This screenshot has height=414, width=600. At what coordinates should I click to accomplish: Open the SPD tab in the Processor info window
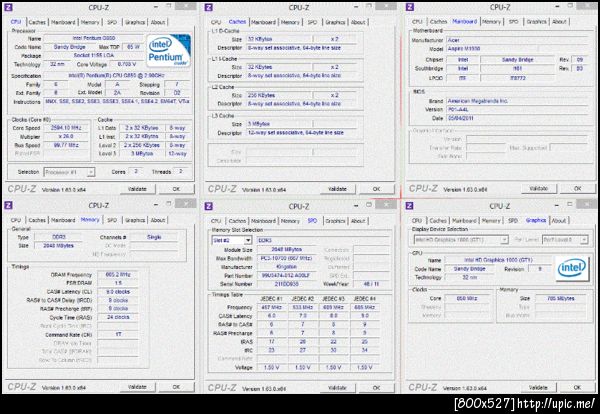tap(112, 22)
